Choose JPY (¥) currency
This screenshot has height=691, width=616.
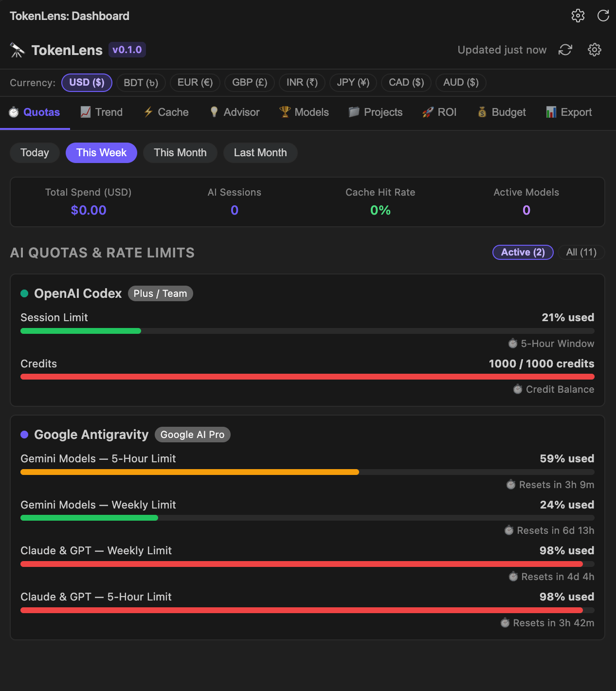(x=353, y=83)
